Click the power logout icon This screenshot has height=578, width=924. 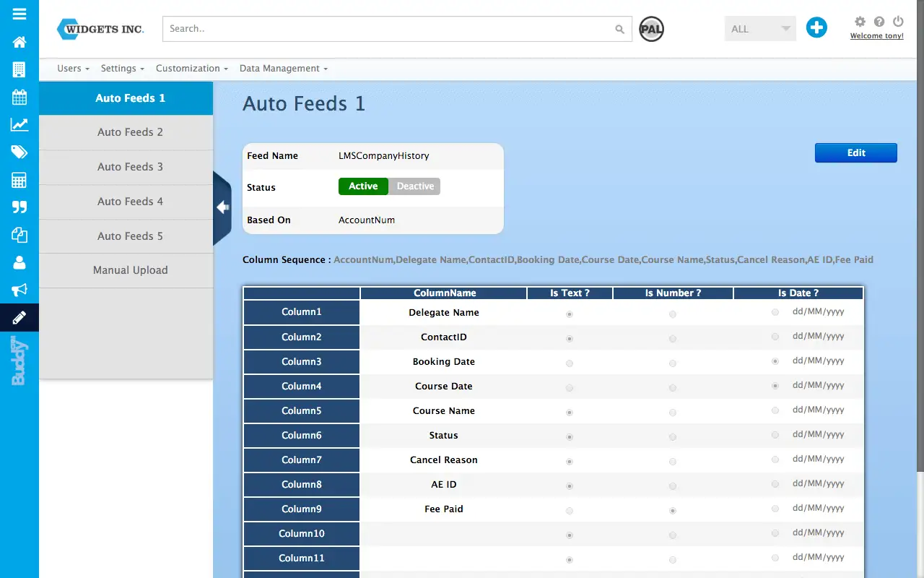pyautogui.click(x=898, y=22)
